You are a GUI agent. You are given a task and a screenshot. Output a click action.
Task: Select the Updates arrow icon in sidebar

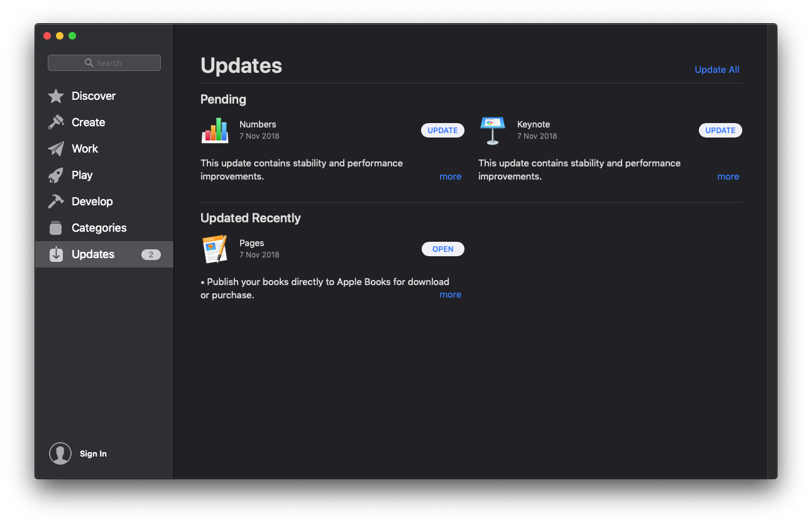(x=57, y=254)
